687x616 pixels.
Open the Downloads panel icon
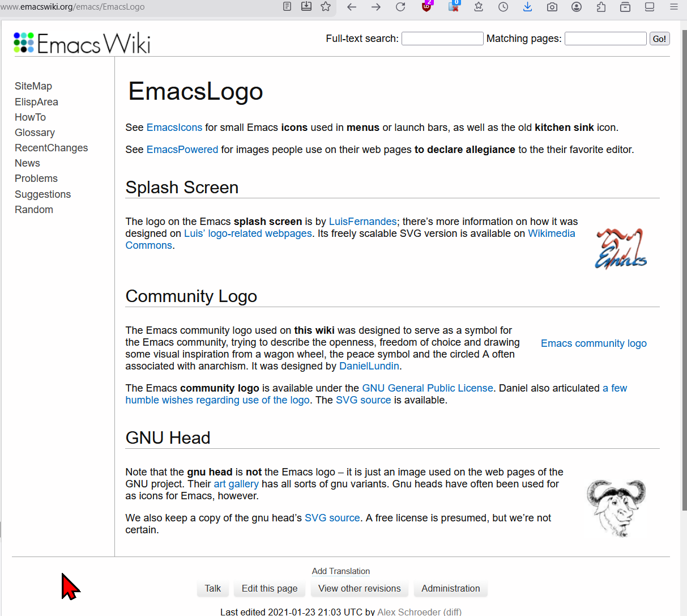coord(527,7)
